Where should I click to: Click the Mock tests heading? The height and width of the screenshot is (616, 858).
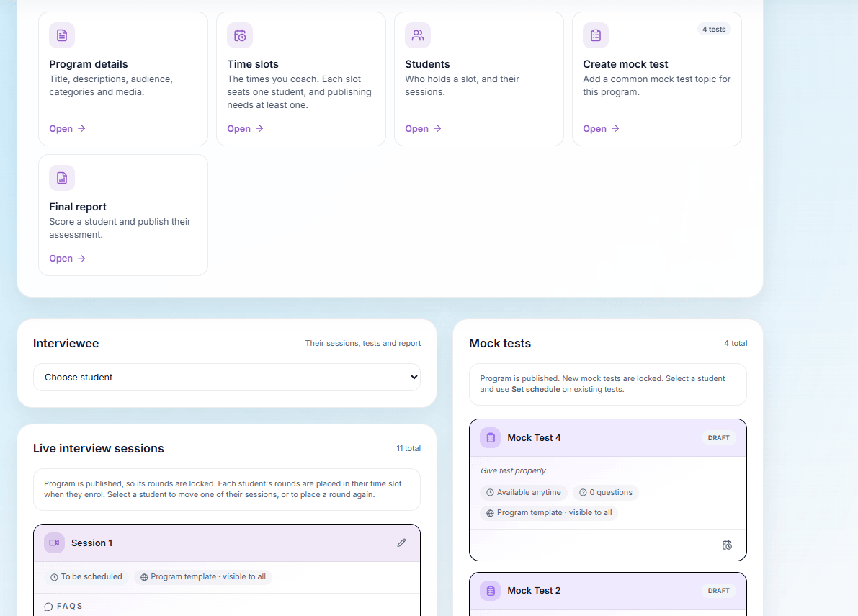pos(499,344)
